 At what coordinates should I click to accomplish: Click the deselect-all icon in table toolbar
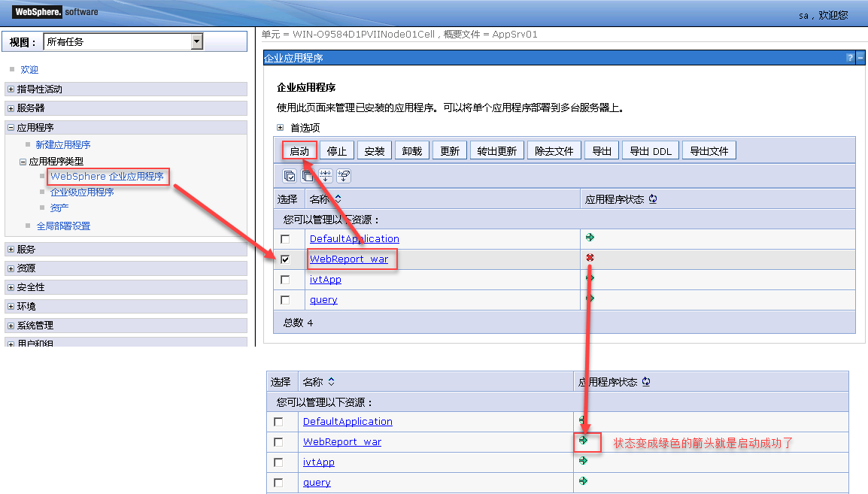tap(308, 176)
